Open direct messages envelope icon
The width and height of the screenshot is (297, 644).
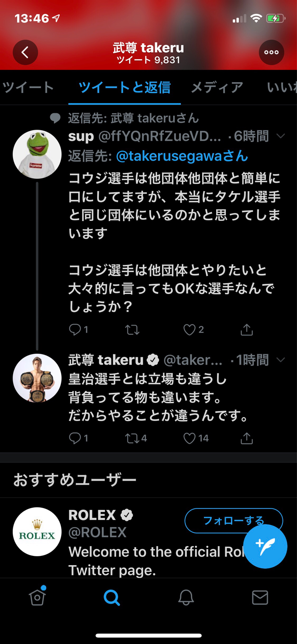(x=260, y=598)
